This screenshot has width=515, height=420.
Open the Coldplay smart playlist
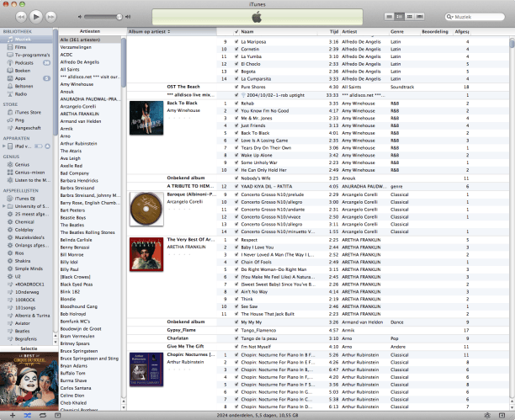click(24, 230)
